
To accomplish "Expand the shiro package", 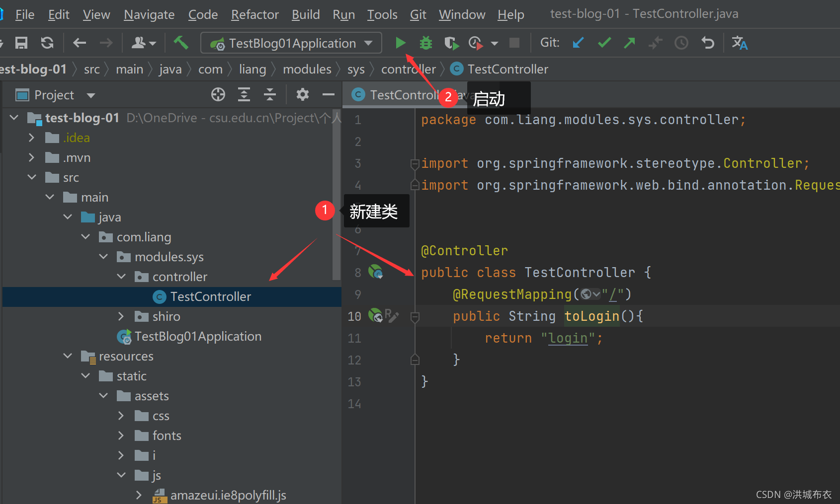I will coord(121,316).
